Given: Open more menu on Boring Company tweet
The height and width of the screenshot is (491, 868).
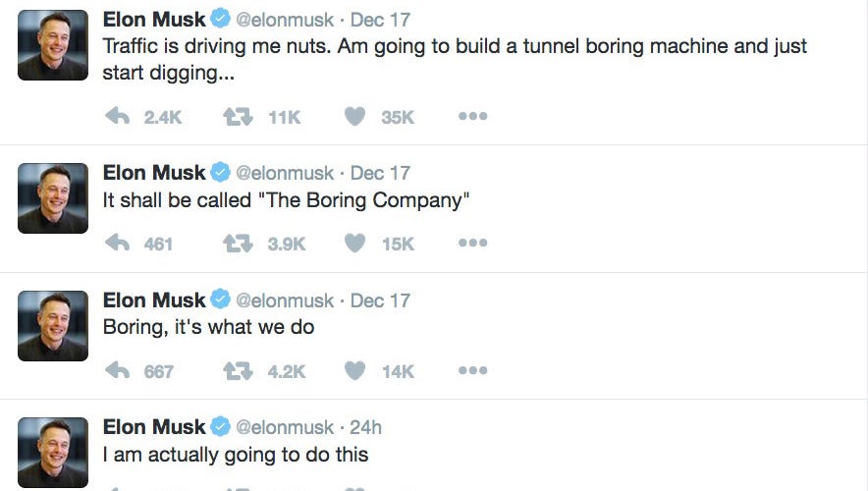Looking at the screenshot, I should tap(472, 244).
